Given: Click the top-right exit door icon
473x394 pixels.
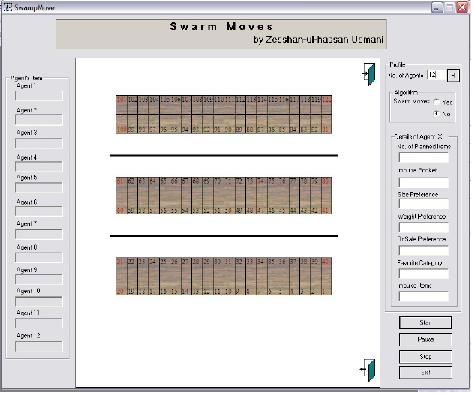Looking at the screenshot, I should pyautogui.click(x=369, y=74).
